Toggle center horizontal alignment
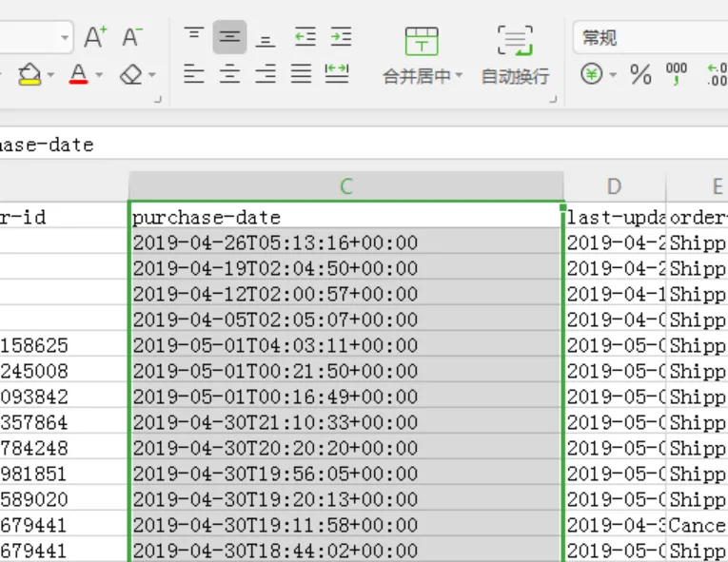Image resolution: width=728 pixels, height=562 pixels. pos(230,74)
